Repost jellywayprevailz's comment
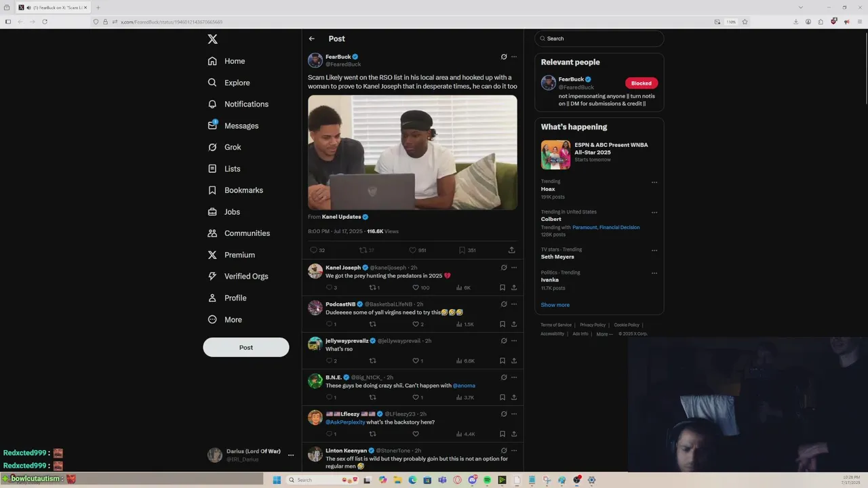This screenshot has width=868, height=488. tap(372, 361)
